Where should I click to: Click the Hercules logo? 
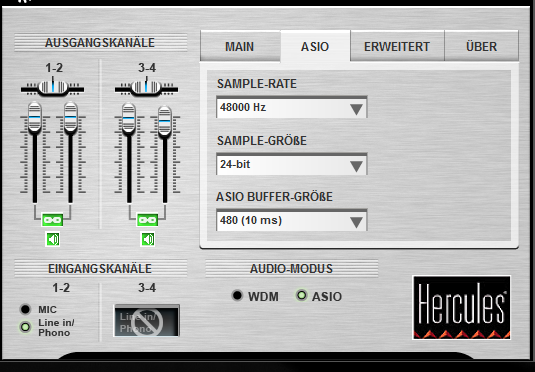tap(462, 307)
